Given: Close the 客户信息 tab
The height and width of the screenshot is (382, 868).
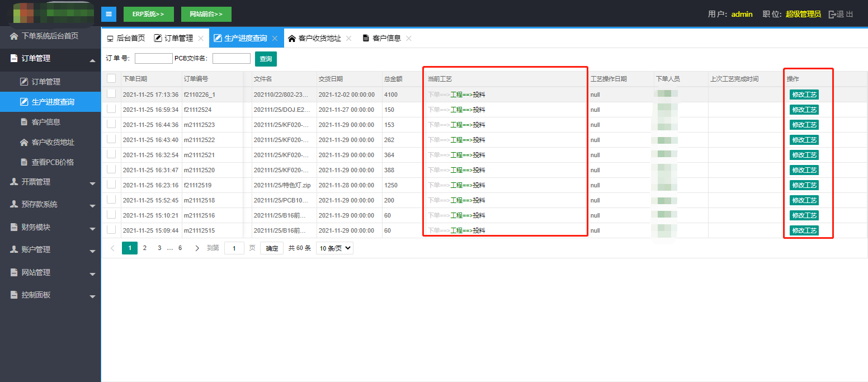Looking at the screenshot, I should click(x=409, y=39).
